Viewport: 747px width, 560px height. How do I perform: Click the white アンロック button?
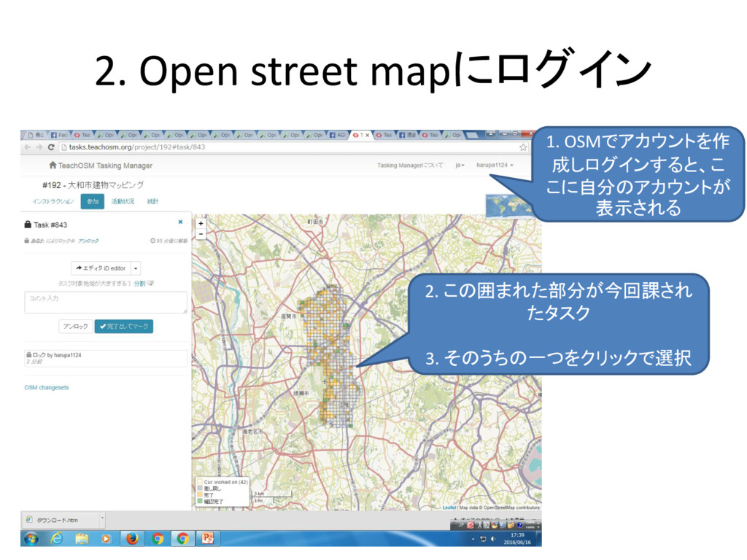pos(76,326)
